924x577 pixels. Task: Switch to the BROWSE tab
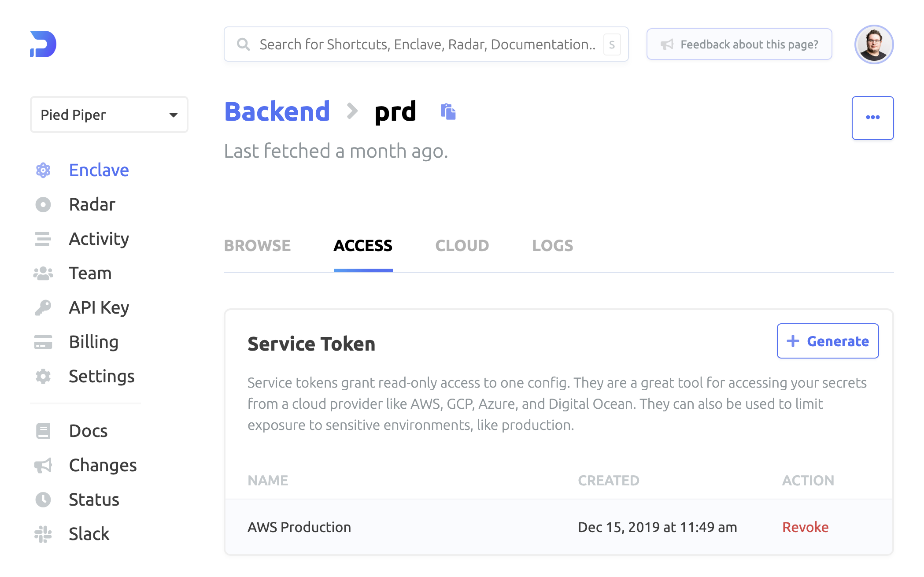257,246
